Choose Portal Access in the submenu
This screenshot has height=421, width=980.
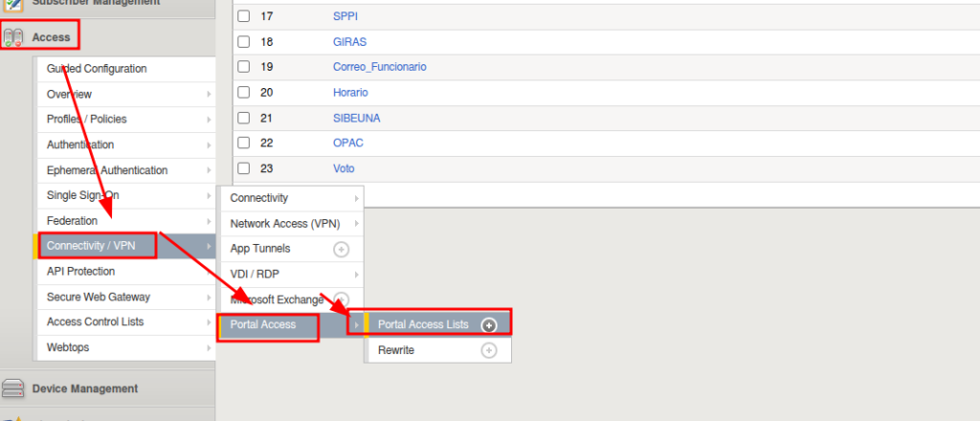[263, 324]
